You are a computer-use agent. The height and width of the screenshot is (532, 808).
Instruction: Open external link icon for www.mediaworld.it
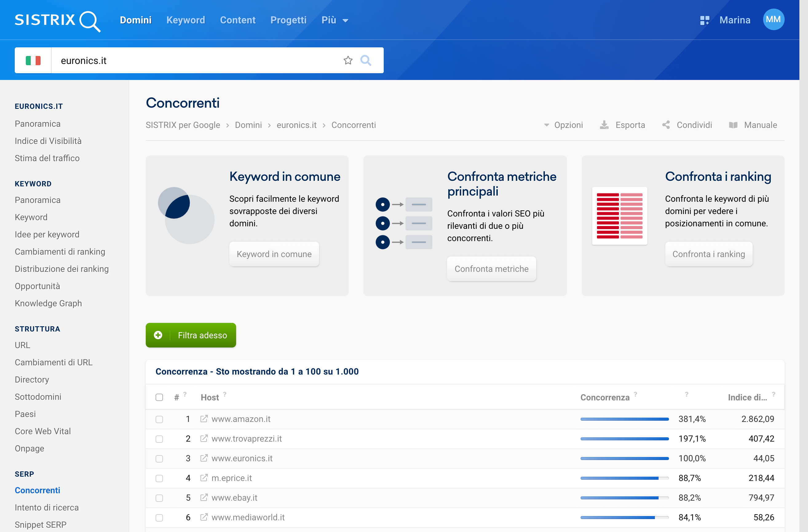click(204, 517)
